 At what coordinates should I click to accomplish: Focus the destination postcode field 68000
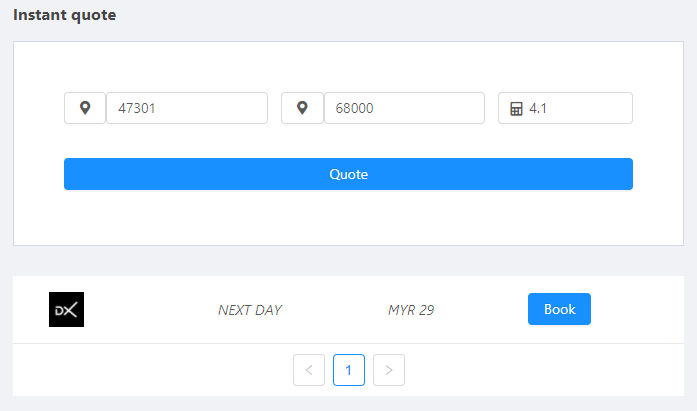pos(404,108)
